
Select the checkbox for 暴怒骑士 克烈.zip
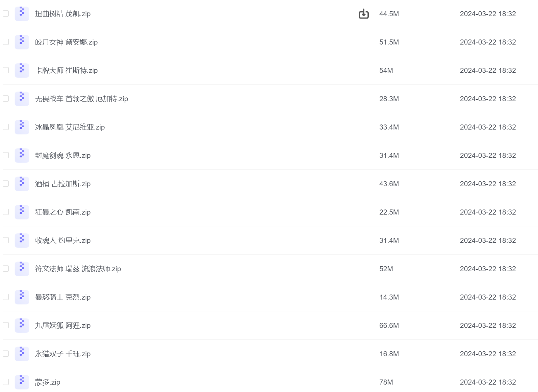pyautogui.click(x=6, y=297)
